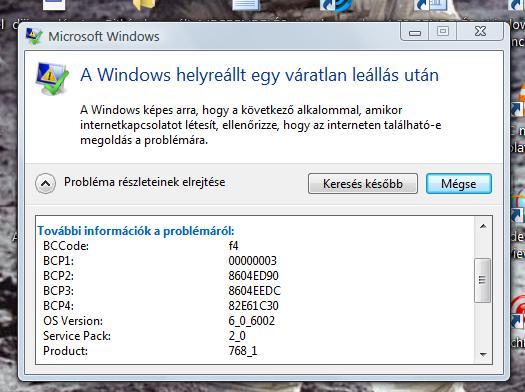Click the OS Version: label
Viewport: 525px width, 392px height.
[x=73, y=321]
